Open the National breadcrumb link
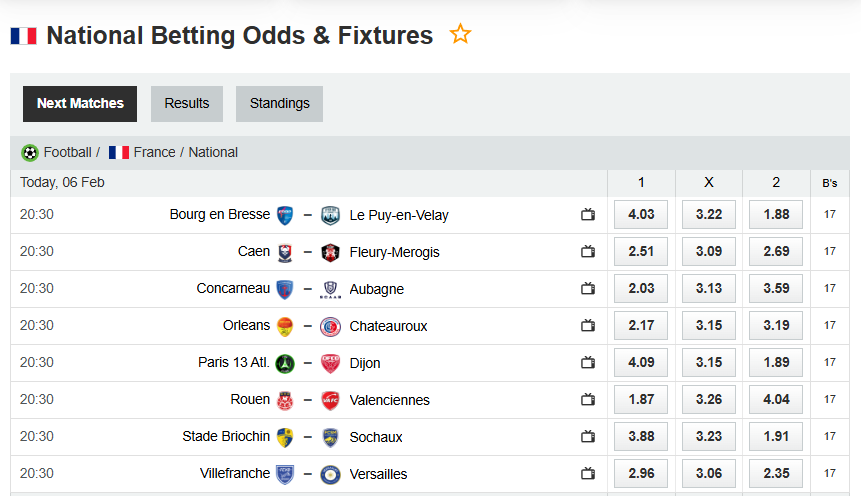The height and width of the screenshot is (496, 861). click(x=213, y=153)
